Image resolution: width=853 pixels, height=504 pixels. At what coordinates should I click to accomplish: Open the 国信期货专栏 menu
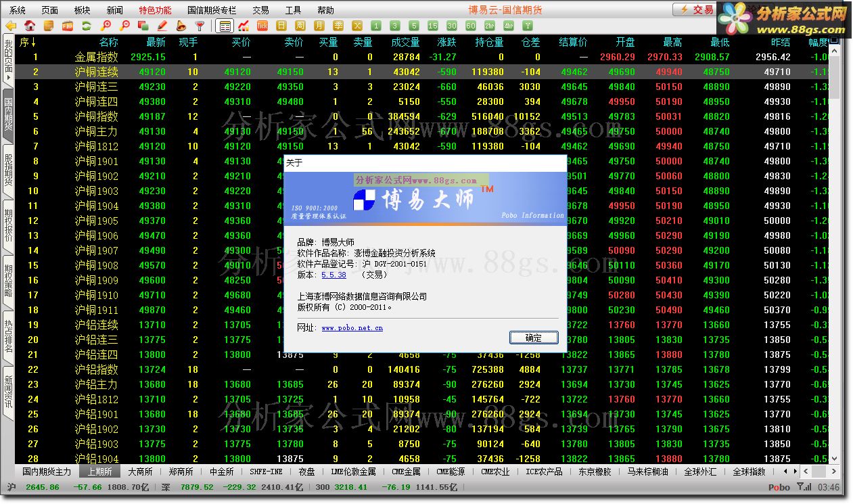[x=212, y=10]
